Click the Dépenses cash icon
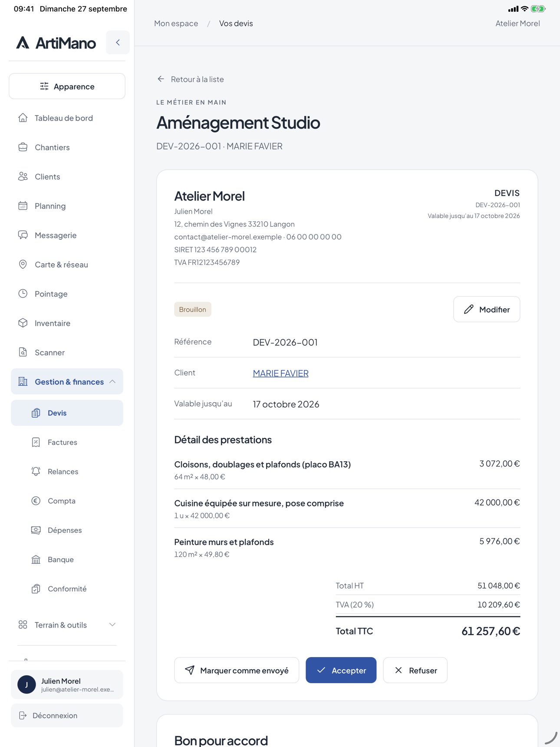560x747 pixels. click(36, 530)
